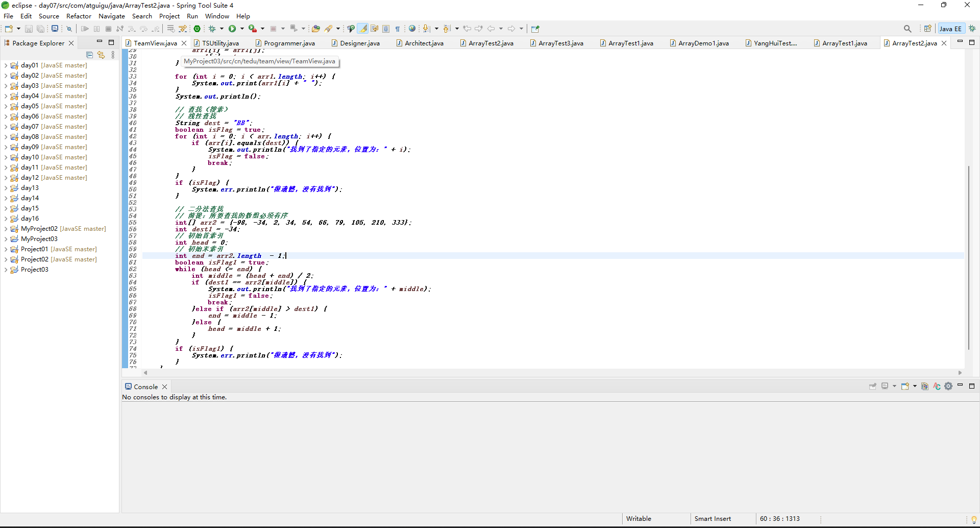
Task: Click the Smart Insert status bar field
Action: click(713, 518)
